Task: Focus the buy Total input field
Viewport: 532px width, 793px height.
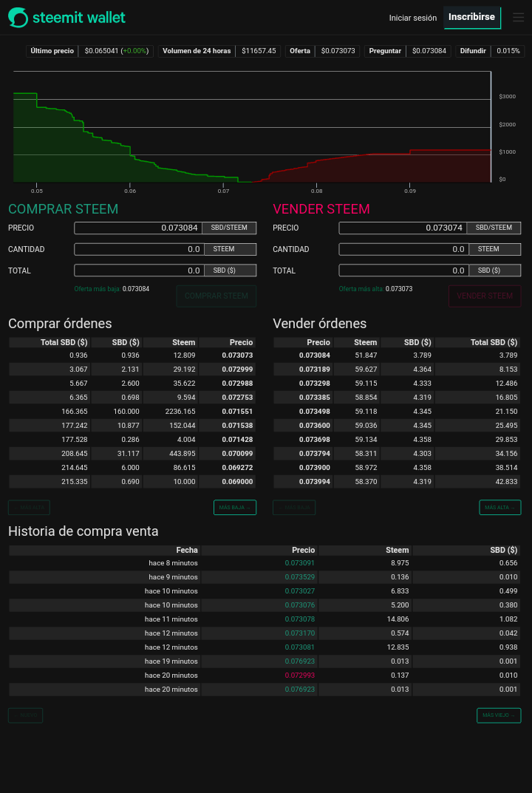Action: point(139,270)
